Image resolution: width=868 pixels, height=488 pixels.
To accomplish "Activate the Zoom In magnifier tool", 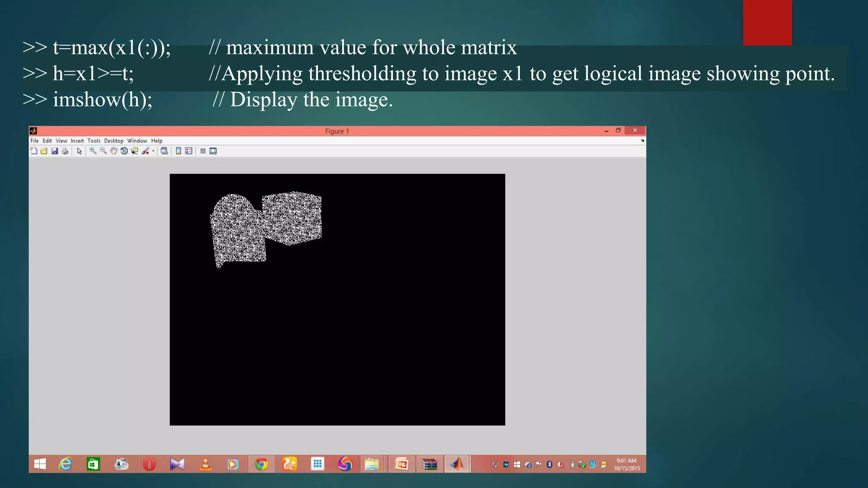I will [x=93, y=151].
